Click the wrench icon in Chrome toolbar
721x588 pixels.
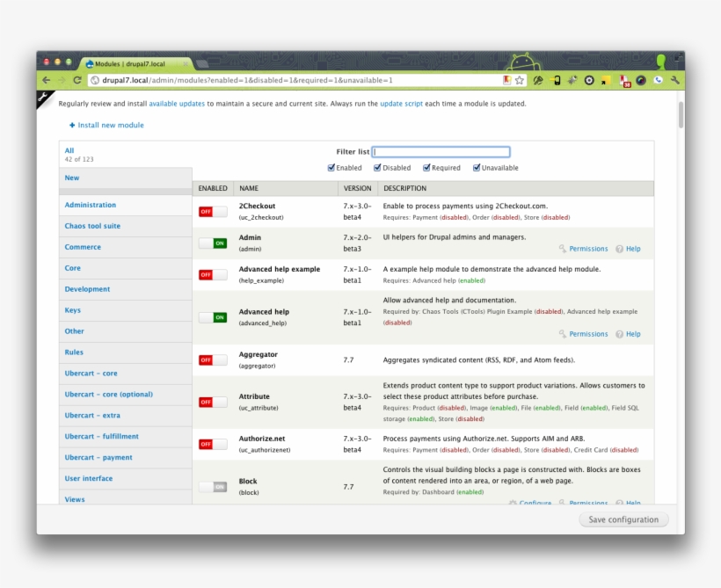675,79
